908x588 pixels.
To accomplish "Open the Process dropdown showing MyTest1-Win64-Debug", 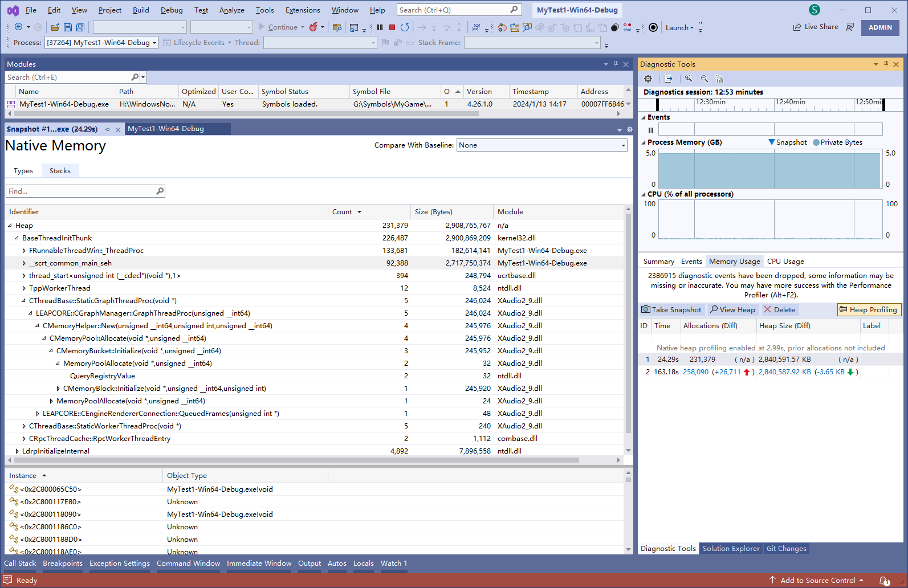I will click(101, 43).
